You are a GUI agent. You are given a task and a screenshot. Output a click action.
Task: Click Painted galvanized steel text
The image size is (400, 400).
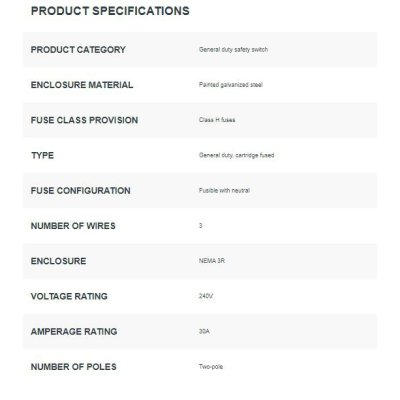(x=231, y=85)
